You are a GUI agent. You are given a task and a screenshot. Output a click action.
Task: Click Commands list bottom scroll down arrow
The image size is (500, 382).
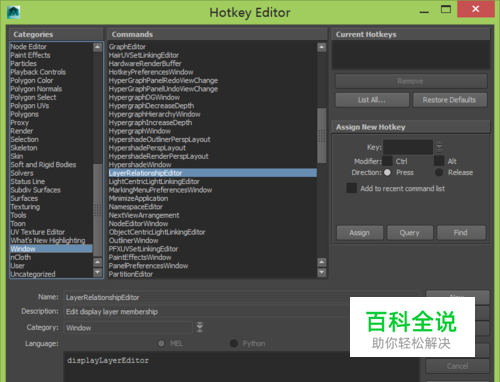(x=322, y=272)
